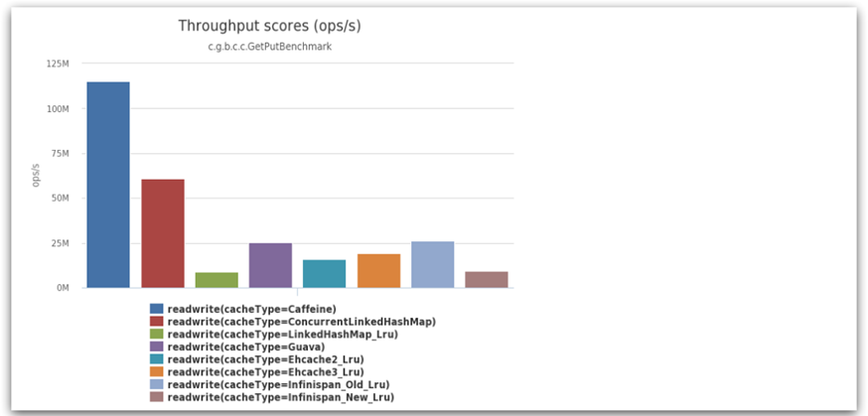
Task: Toggle the readwrite(cacheType=Guava) legend label
Action: tap(246, 347)
